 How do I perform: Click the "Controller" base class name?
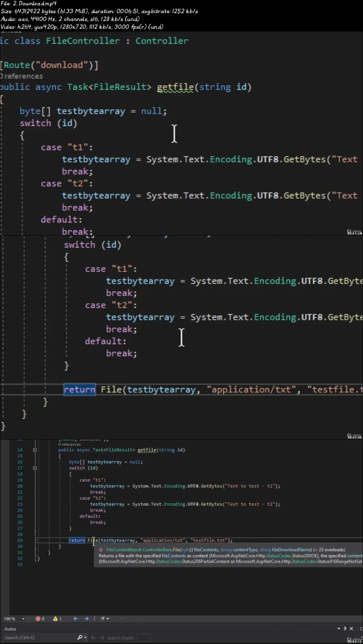pyautogui.click(x=162, y=41)
